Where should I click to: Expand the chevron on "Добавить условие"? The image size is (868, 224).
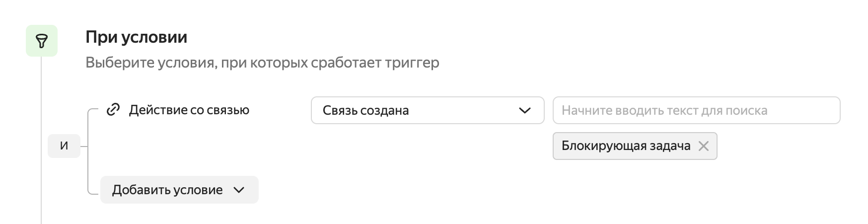pyautogui.click(x=239, y=190)
